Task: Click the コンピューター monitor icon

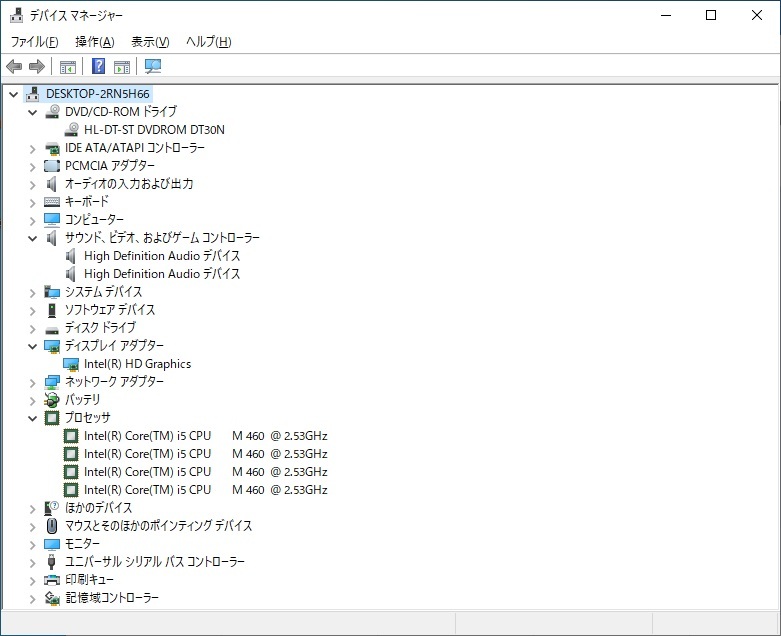Action: pyautogui.click(x=52, y=220)
